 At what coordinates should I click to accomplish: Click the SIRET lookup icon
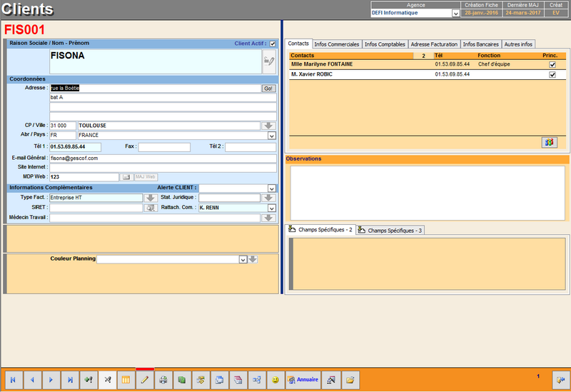tap(150, 208)
